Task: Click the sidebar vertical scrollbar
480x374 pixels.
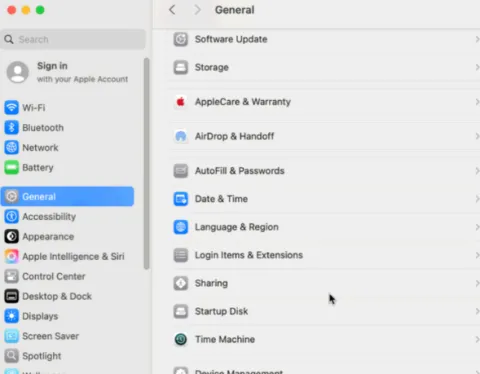Action: point(146,163)
